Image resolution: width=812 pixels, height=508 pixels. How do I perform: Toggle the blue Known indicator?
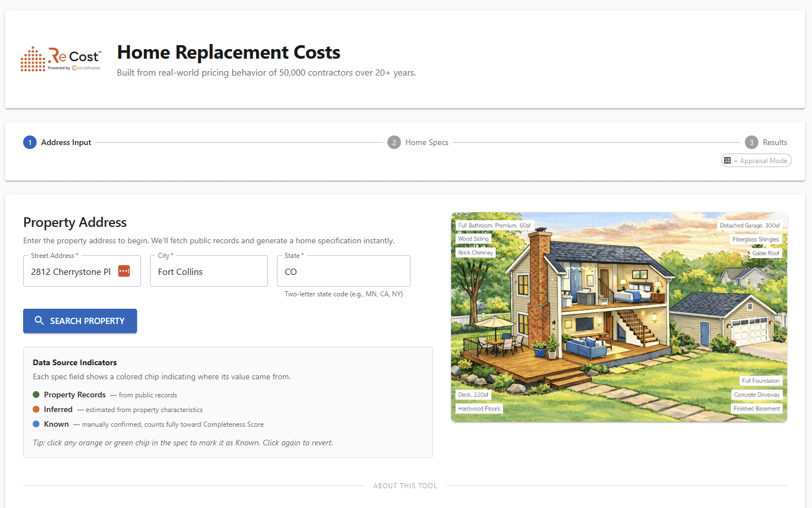(36, 424)
